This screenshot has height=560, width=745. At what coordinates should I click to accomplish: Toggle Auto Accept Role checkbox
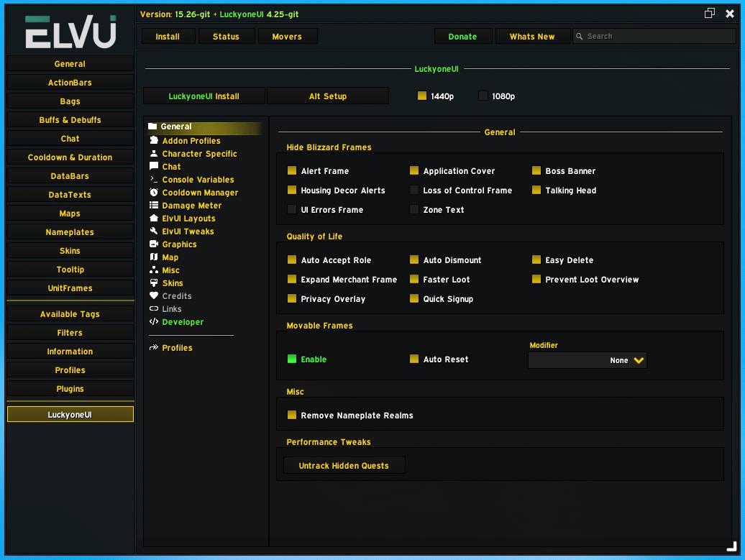[x=292, y=260]
